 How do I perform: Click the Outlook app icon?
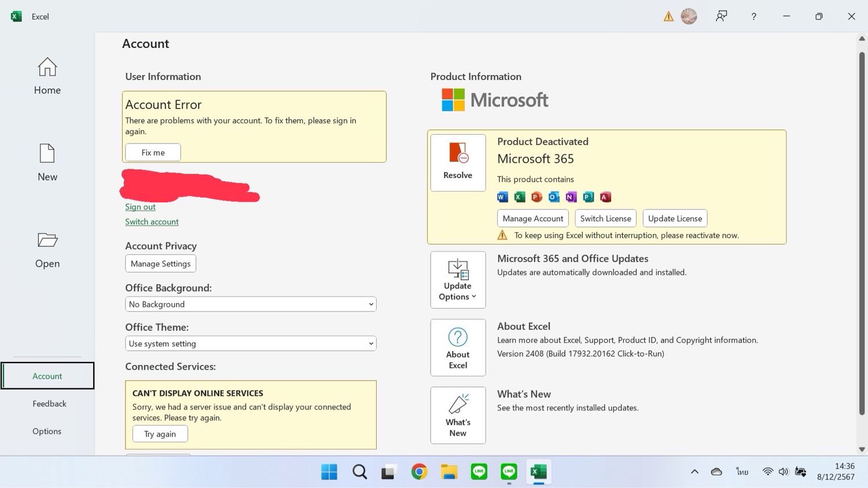(x=554, y=197)
